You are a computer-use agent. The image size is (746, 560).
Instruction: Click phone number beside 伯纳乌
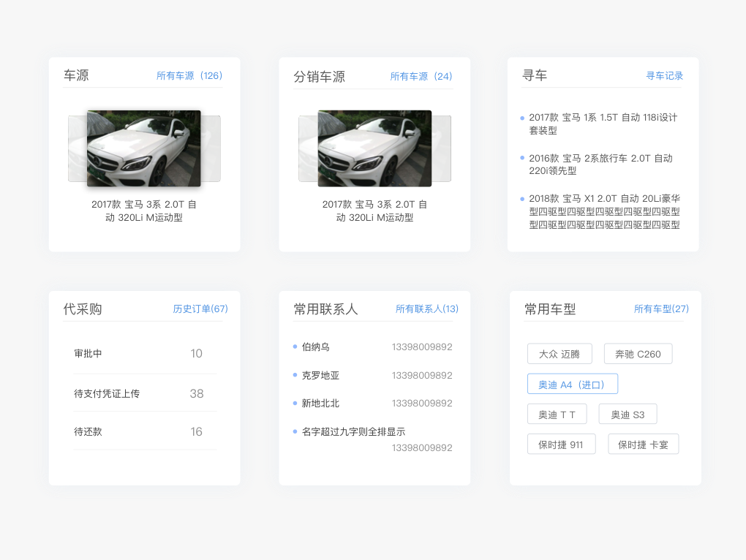pos(422,347)
